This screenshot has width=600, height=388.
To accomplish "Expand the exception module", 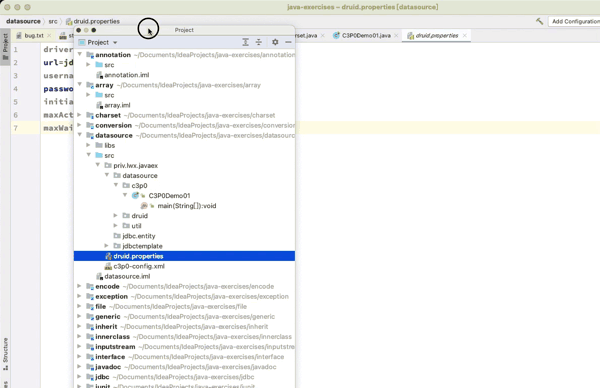I will (79, 296).
